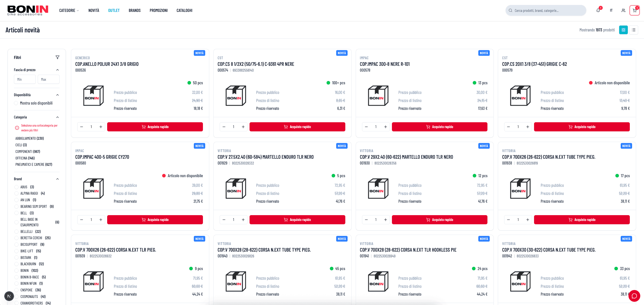Increase quantity for COP.CS 8 1/2X2 C-9361
The image size is (644, 305).
coord(243,127)
